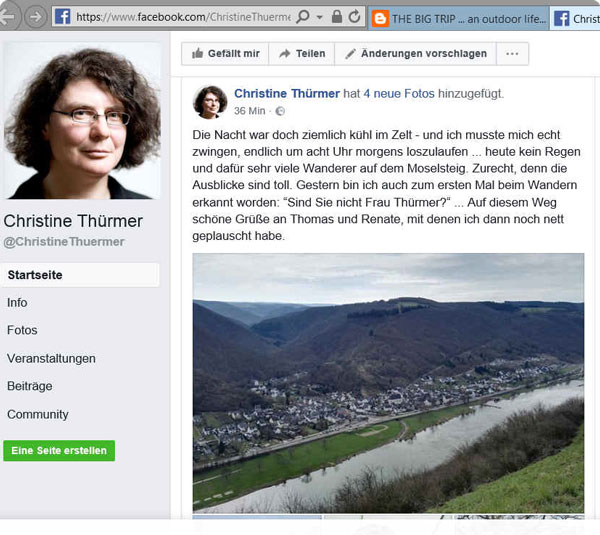Open the 4 neue Fotos link
The width and height of the screenshot is (600, 535).
pyautogui.click(x=399, y=93)
